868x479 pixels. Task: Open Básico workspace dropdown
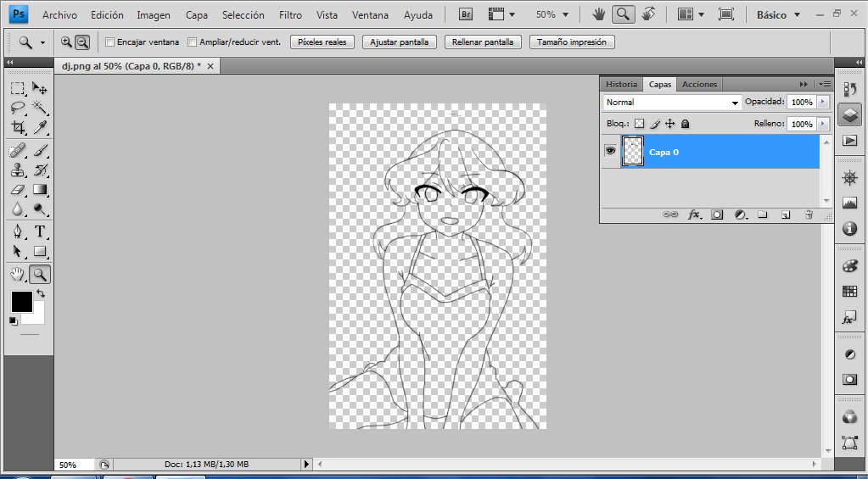click(778, 15)
